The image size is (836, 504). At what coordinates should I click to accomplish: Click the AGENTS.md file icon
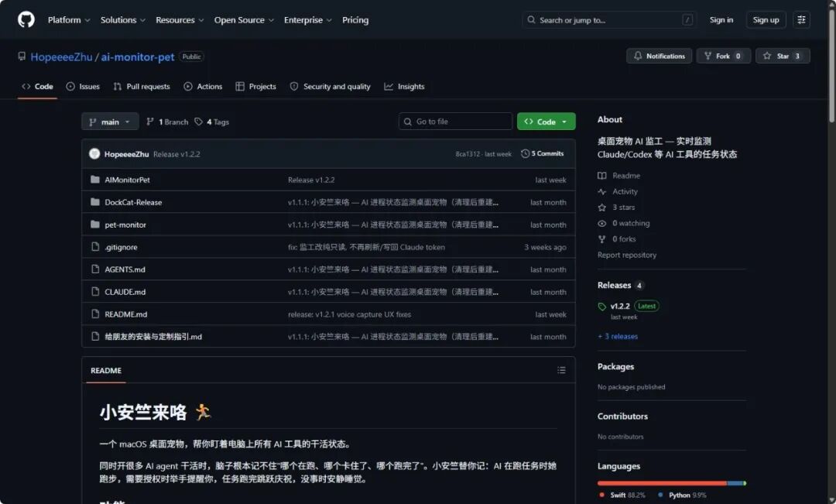tap(95, 269)
